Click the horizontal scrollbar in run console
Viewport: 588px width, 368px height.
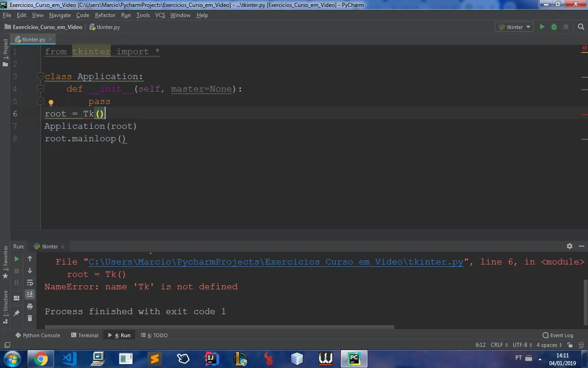click(220, 328)
